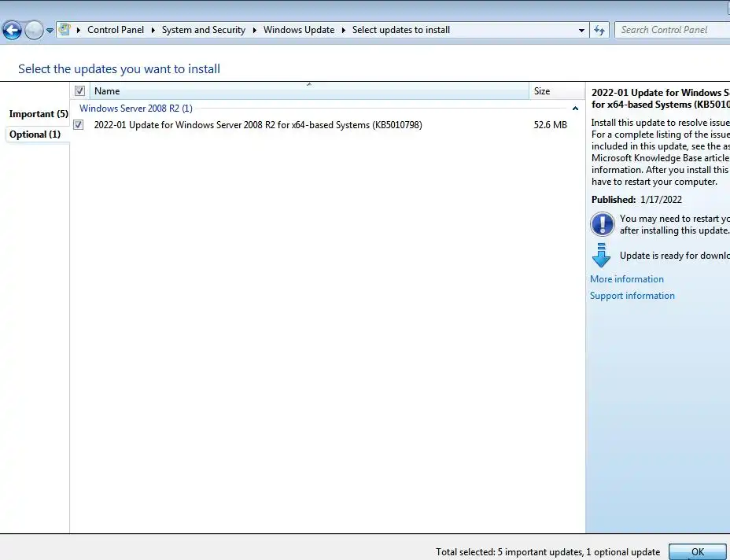Screen dimensions: 730x560
Task: Select the 2022-01 Update KB5010798 row
Action: [327, 125]
